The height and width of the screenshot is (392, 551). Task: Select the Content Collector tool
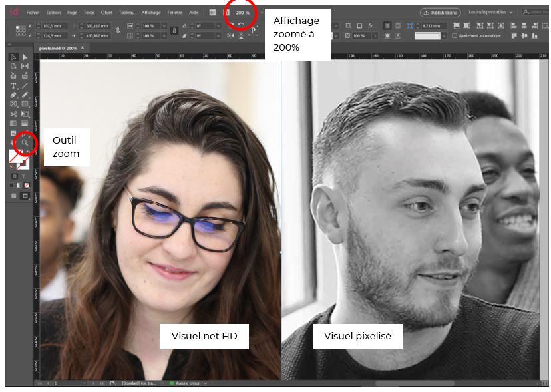[x=13, y=76]
